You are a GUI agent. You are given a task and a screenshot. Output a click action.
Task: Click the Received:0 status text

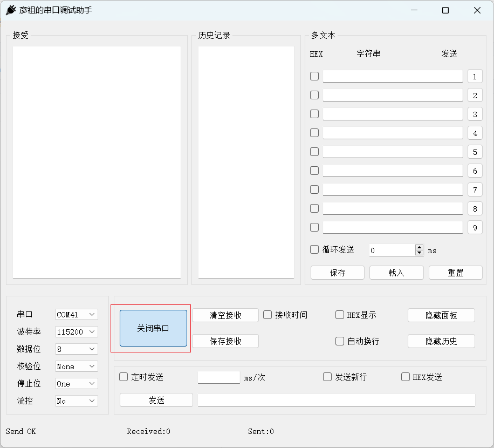point(149,431)
